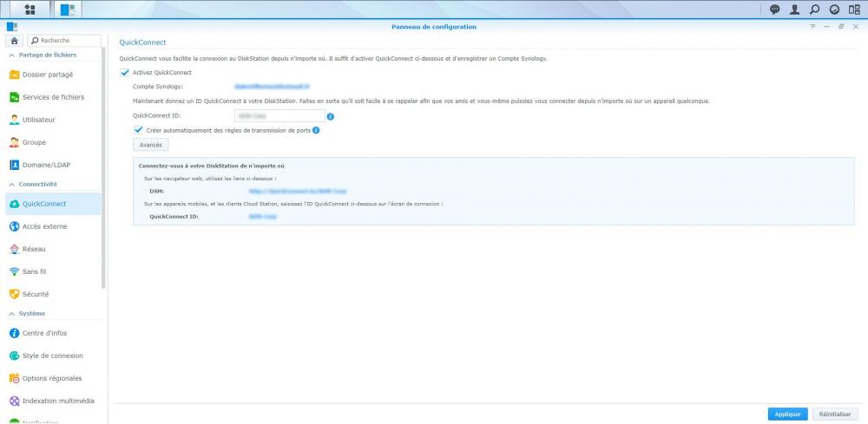Go to Control Panel home icon
Screen dimensions: 868x424
pos(15,41)
